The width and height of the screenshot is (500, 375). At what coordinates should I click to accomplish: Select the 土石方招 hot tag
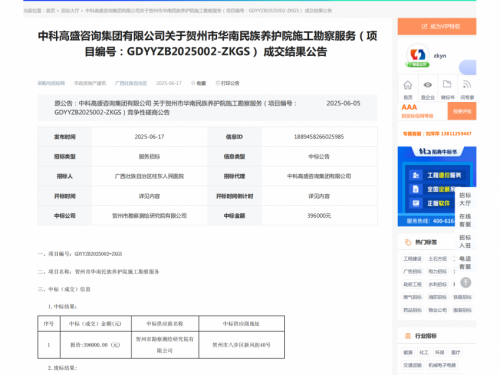[x=438, y=259]
